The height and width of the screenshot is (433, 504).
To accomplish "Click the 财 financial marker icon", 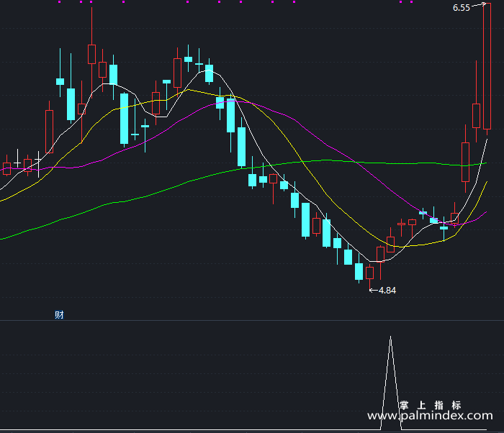I will pyautogui.click(x=59, y=315).
